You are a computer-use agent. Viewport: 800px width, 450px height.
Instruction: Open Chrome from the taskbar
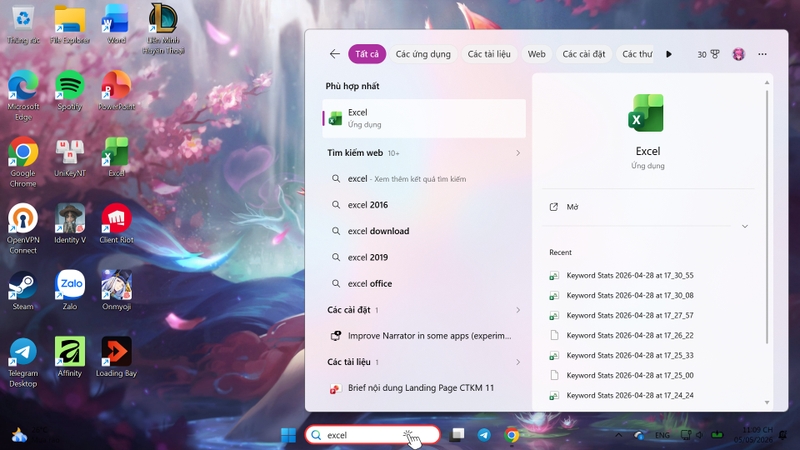512,435
